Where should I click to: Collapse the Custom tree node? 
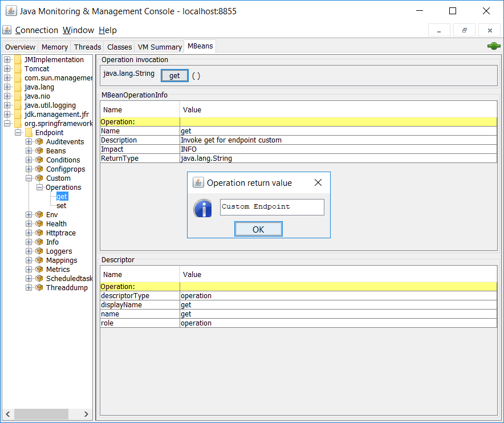tap(29, 178)
